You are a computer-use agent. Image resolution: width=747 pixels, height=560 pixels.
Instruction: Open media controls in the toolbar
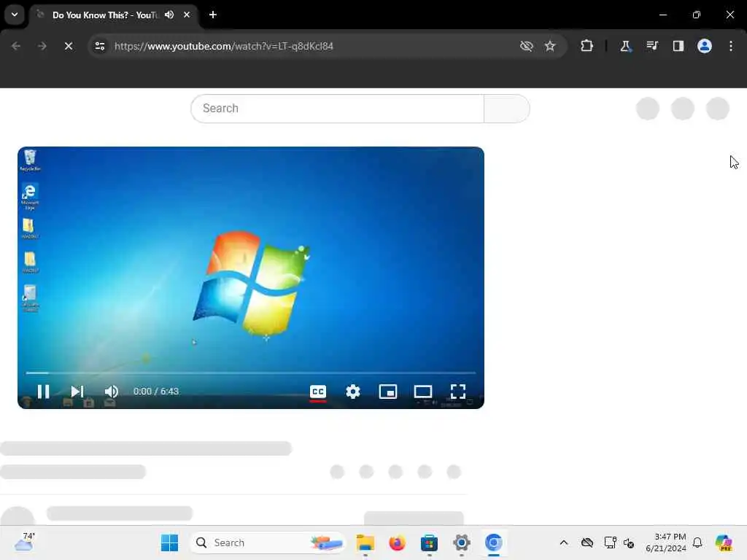point(652,46)
